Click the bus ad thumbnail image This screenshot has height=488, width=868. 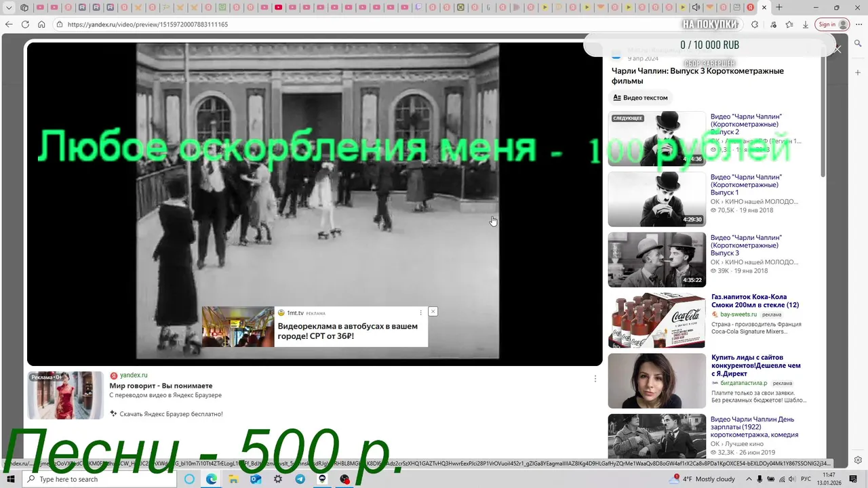(238, 327)
